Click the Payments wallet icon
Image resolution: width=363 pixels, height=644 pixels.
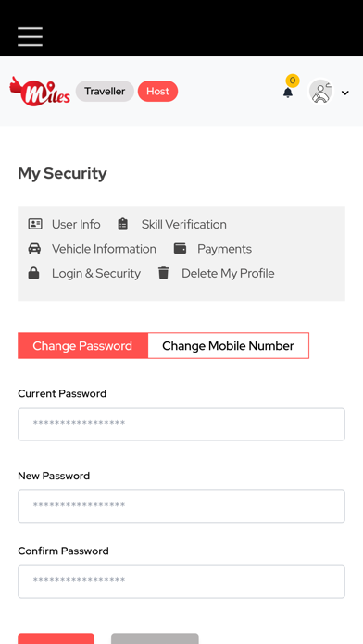click(180, 249)
